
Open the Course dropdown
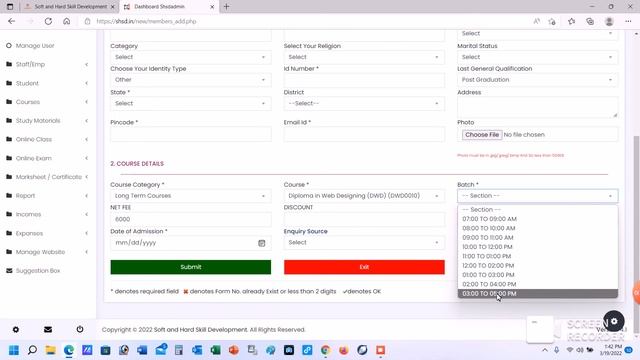click(x=364, y=196)
